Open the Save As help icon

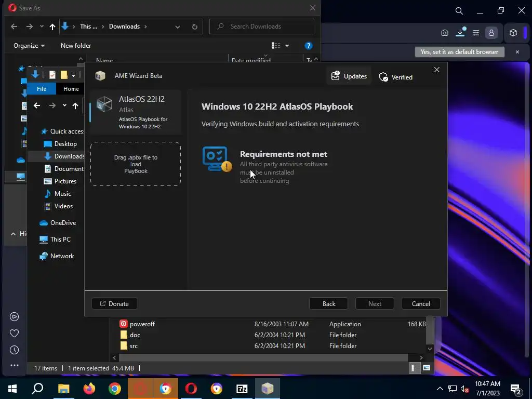coord(309,46)
